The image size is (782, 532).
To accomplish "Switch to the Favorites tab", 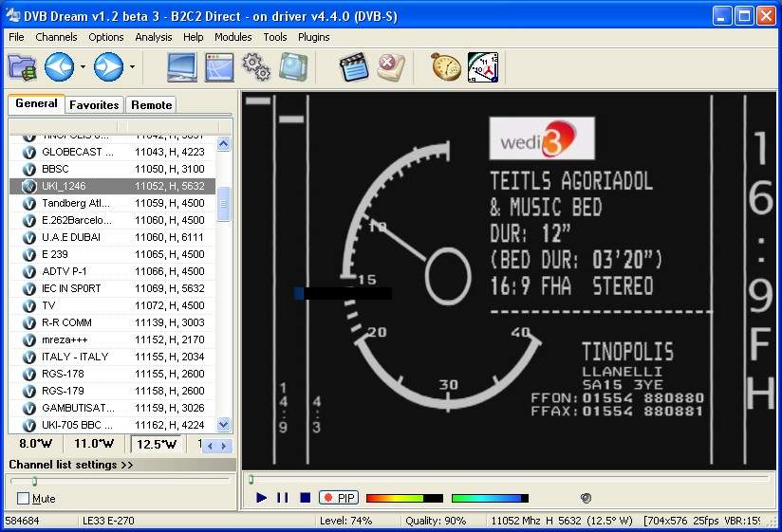I will [x=94, y=105].
